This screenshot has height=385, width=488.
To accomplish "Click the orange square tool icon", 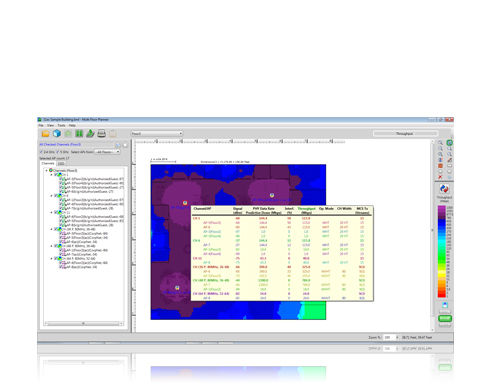I will 440,166.
